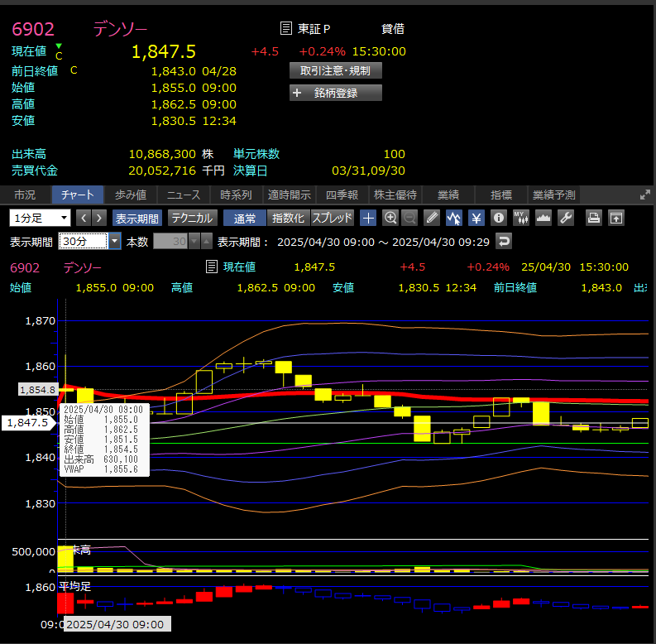Open the MY chart settings icon
The height and width of the screenshot is (644, 656).
point(521,219)
